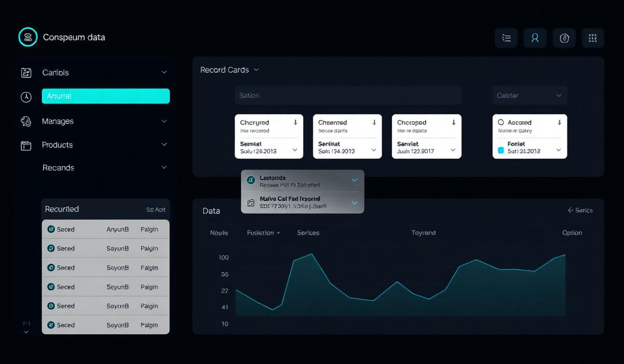This screenshot has height=364, width=624.
Task: Open the Manages menu item
Action: tap(58, 121)
